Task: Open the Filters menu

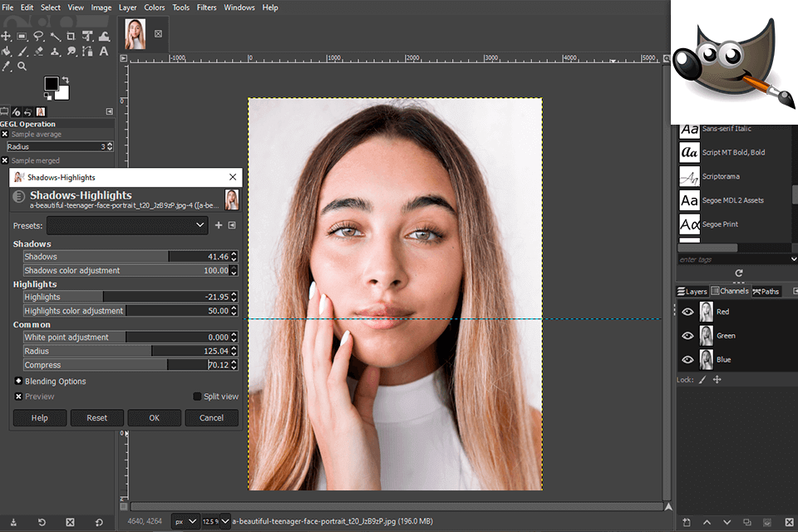Action: [x=207, y=7]
